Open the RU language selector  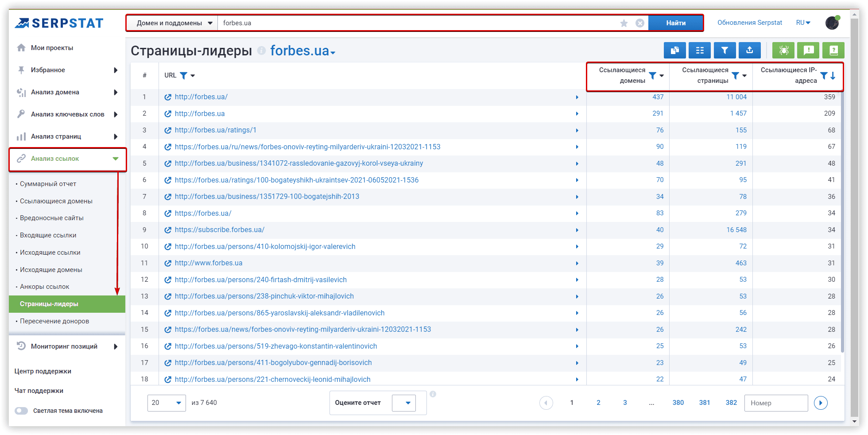(x=802, y=23)
